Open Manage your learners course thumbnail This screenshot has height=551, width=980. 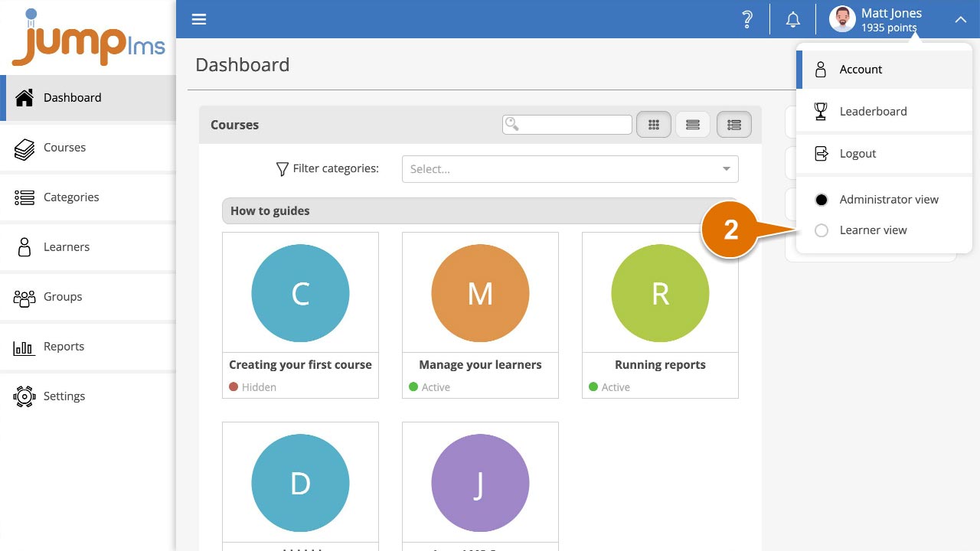tap(480, 293)
